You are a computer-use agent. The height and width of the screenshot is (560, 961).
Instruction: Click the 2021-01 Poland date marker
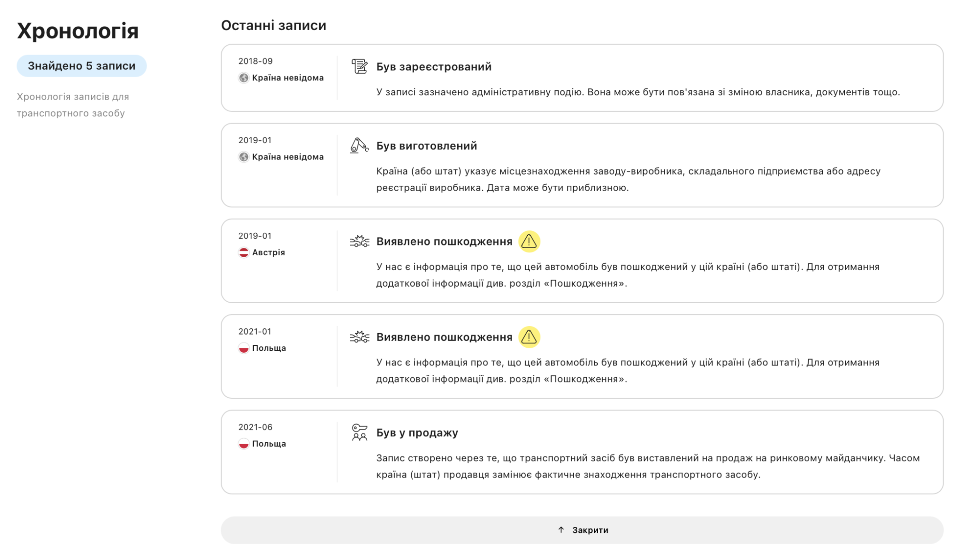pos(255,331)
